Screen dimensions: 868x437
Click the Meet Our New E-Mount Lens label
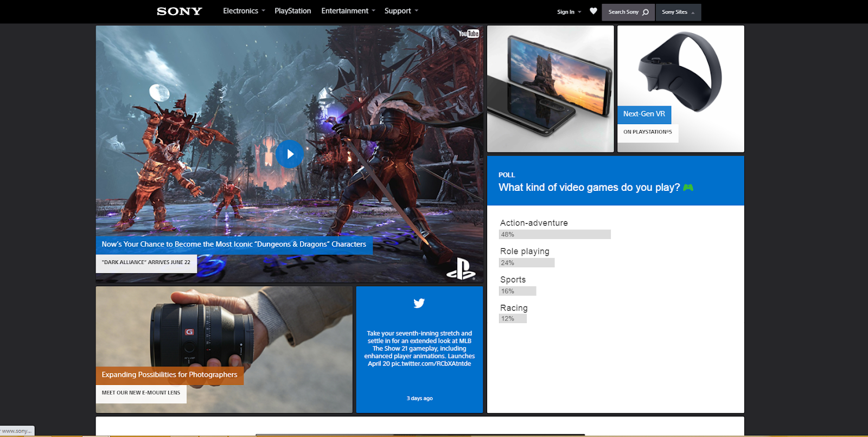141,393
